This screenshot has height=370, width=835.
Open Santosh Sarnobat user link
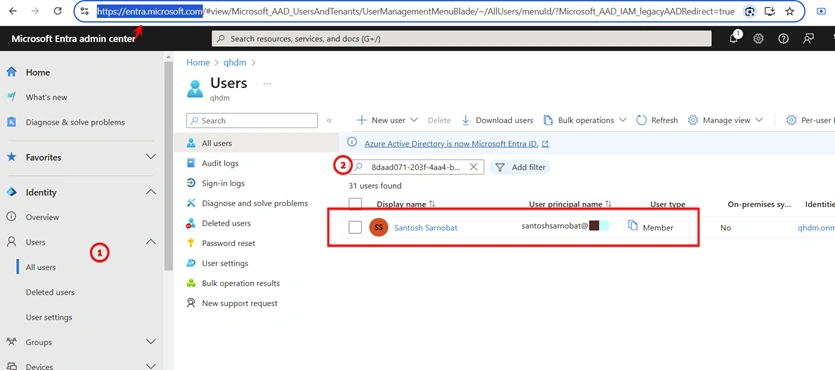click(425, 228)
